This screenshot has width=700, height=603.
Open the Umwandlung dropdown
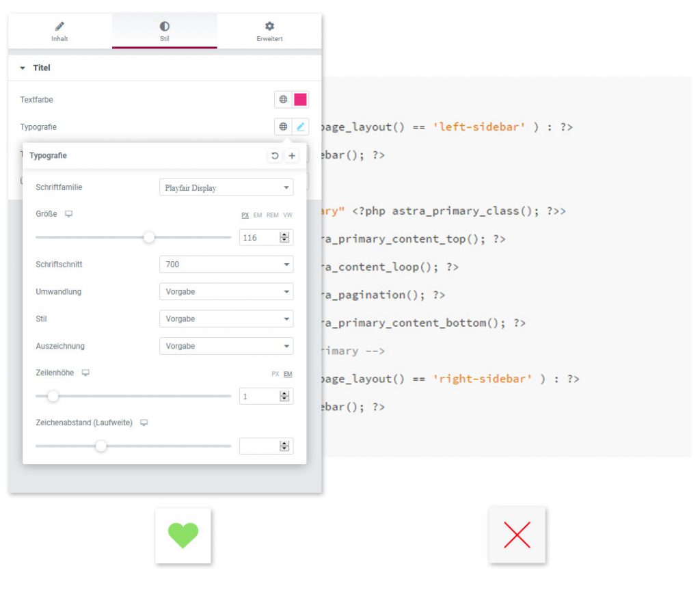226,291
